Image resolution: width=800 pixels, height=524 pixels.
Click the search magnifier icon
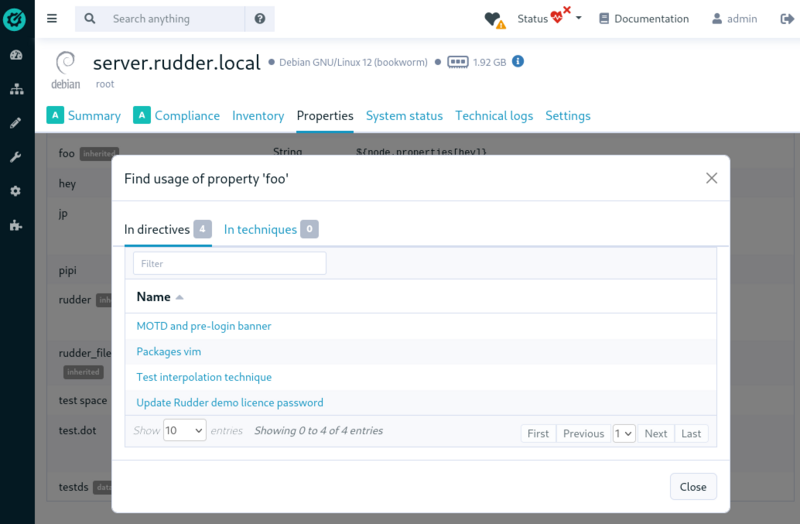click(90, 19)
